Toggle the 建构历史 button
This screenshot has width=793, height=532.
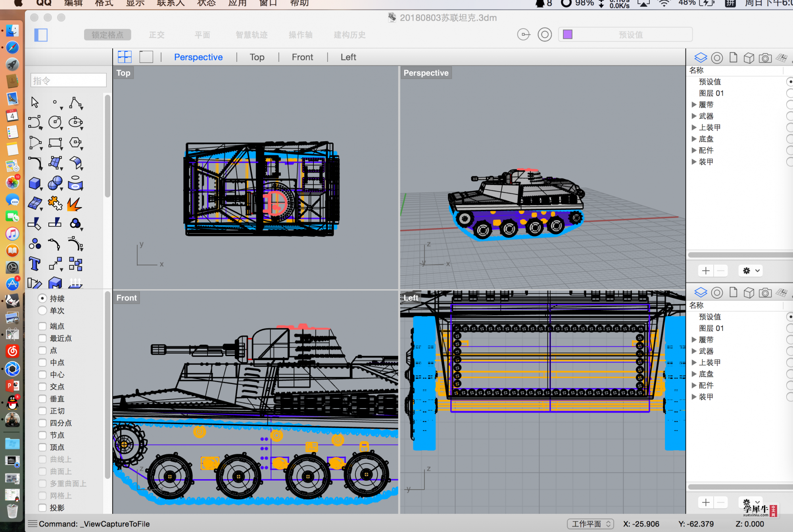tap(349, 35)
